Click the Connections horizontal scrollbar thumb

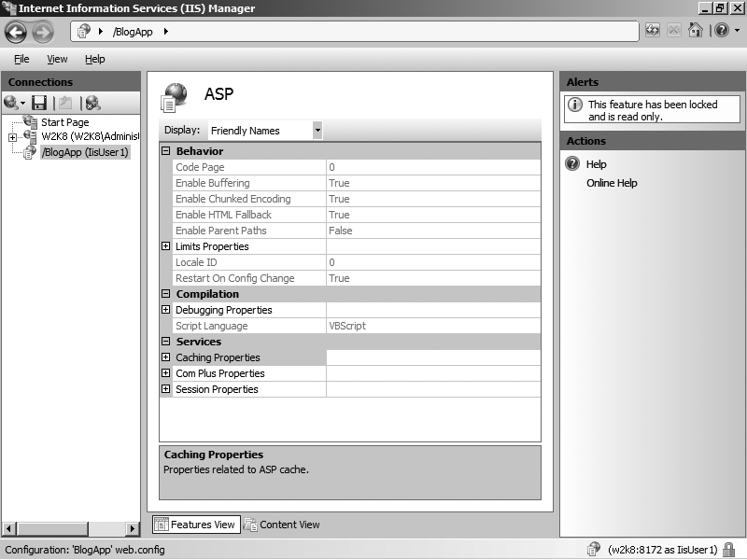(52, 528)
